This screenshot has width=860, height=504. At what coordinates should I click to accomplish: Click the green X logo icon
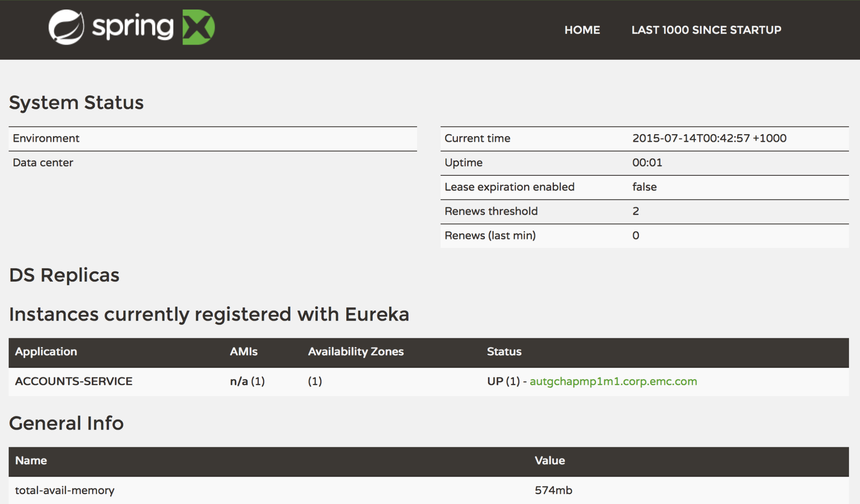(x=198, y=27)
